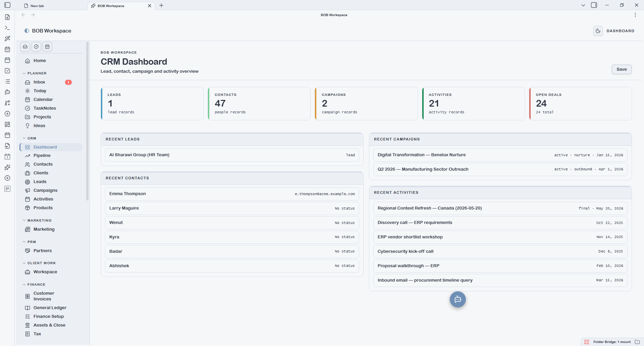Open Emma Thompson contact record
This screenshot has height=346, width=644.
pyautogui.click(x=232, y=194)
